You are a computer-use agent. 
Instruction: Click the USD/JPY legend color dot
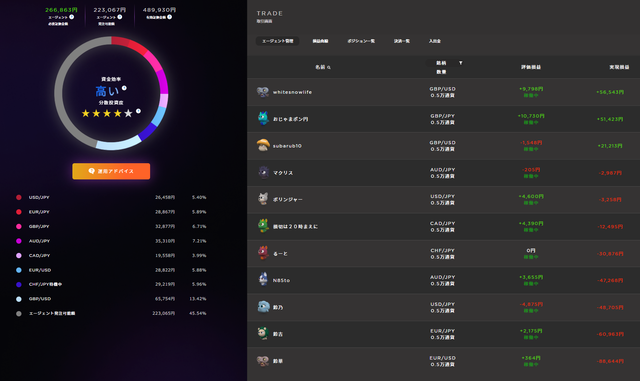[19, 197]
